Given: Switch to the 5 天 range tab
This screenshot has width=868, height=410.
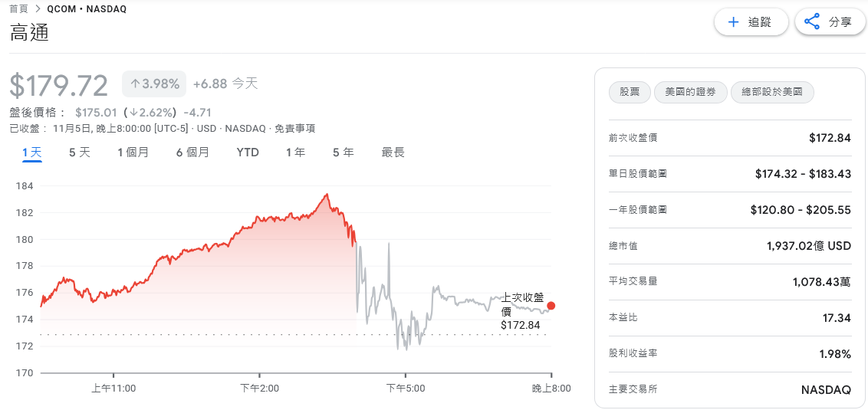Looking at the screenshot, I should point(80,153).
